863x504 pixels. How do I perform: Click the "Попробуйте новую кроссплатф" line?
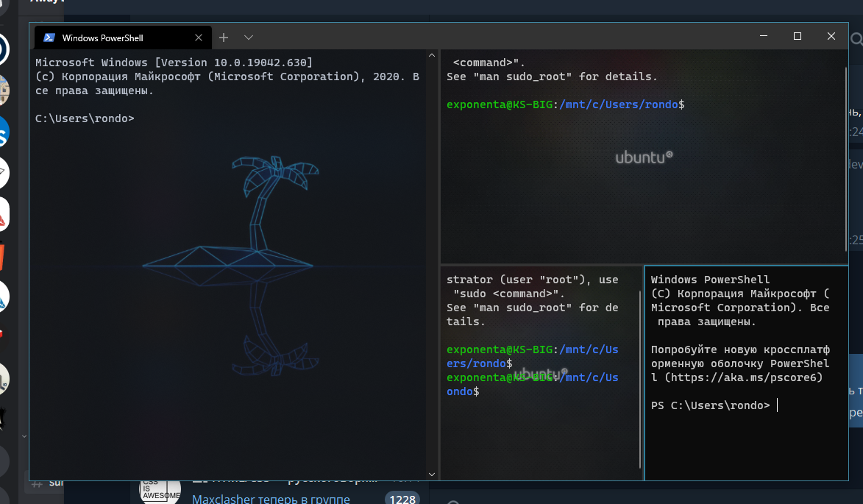coord(740,349)
